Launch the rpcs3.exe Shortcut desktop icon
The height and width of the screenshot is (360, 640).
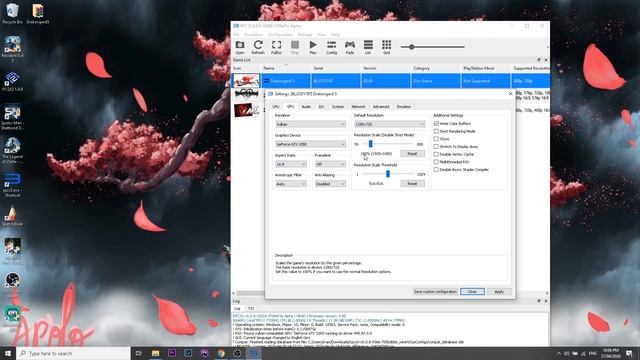tap(12, 185)
